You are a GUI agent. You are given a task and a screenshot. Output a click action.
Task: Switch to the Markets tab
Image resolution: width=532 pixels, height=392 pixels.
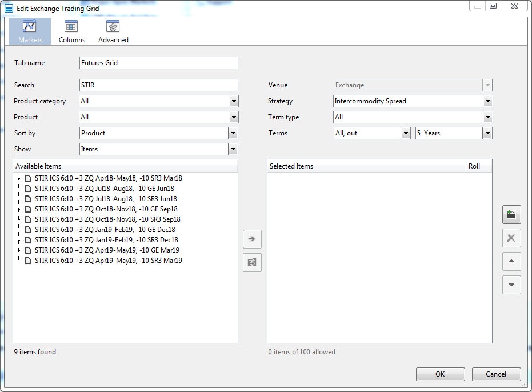(30, 31)
